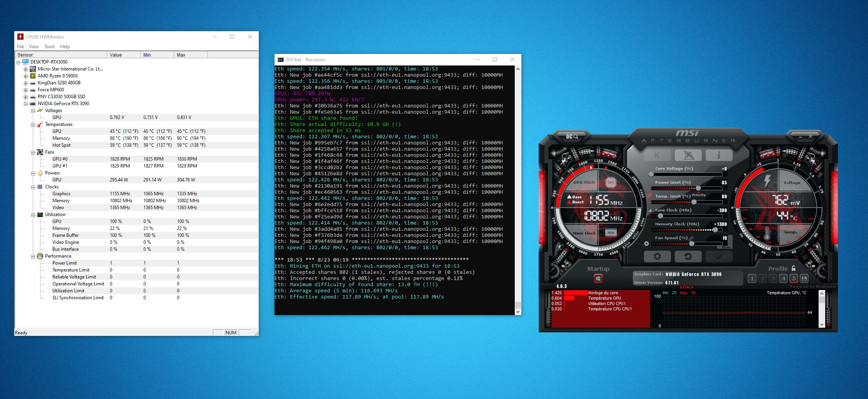
Task: Open fan settings via small gear near Fan Speed
Action: [647, 243]
